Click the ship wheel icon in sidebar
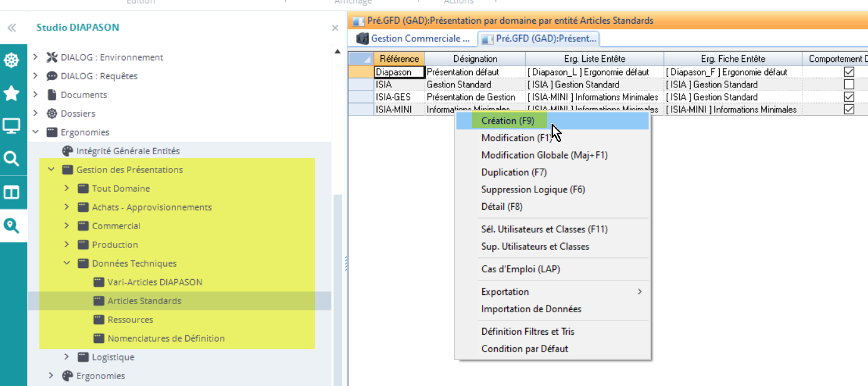This screenshot has height=386, width=868. click(x=12, y=61)
